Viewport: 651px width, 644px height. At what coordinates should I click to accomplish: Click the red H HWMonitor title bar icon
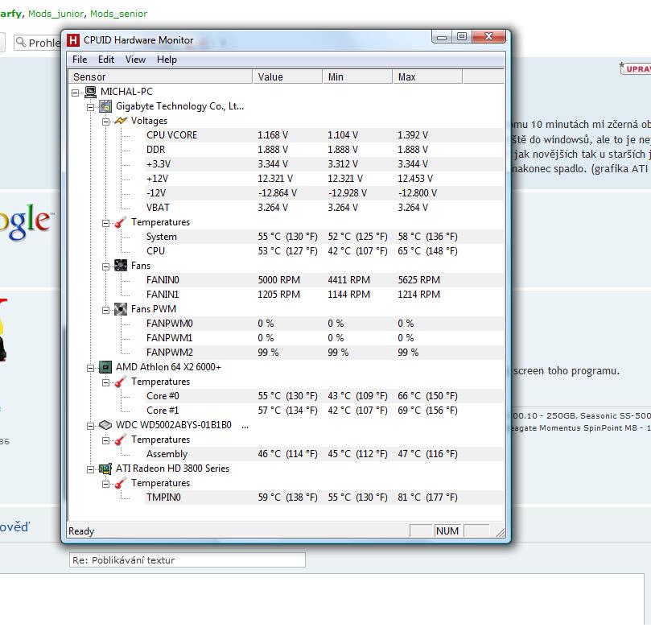coord(73,40)
